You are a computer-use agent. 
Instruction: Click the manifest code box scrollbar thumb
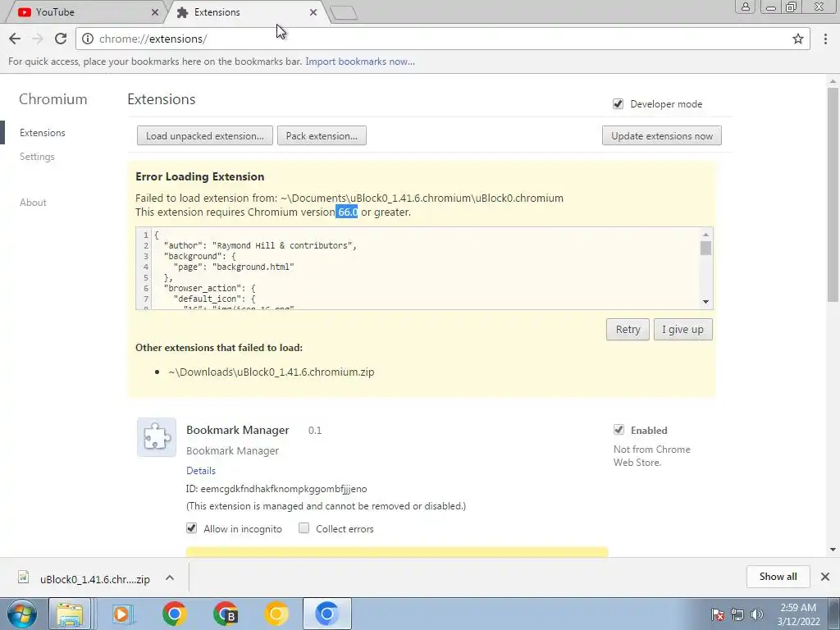[x=705, y=248]
